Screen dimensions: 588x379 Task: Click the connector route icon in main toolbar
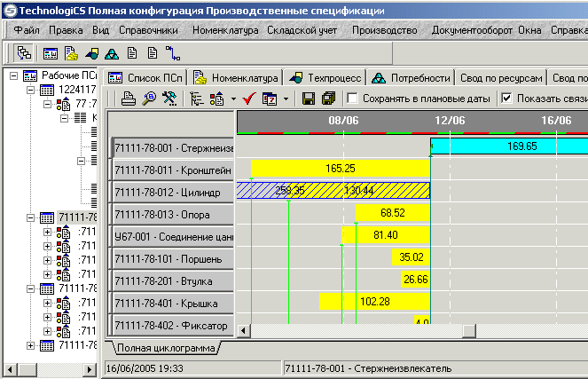(x=173, y=52)
